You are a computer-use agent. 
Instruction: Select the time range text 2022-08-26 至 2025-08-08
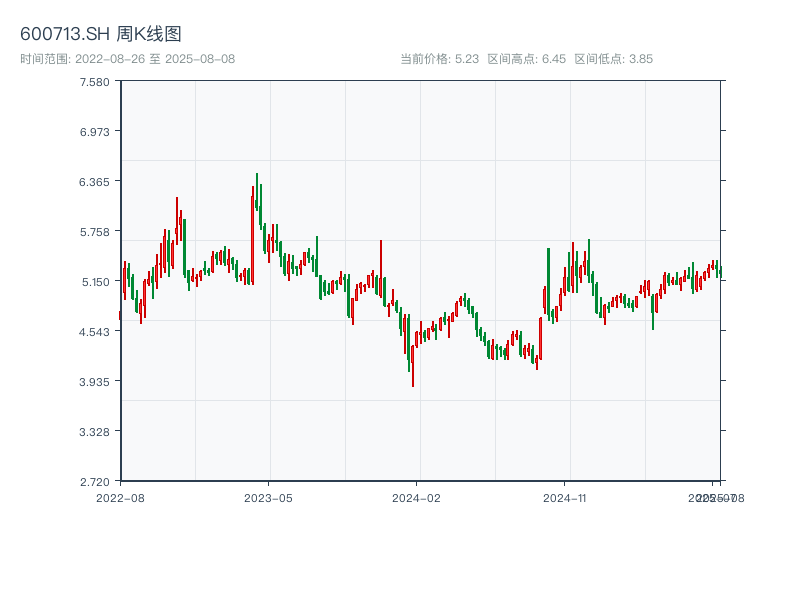[127, 59]
